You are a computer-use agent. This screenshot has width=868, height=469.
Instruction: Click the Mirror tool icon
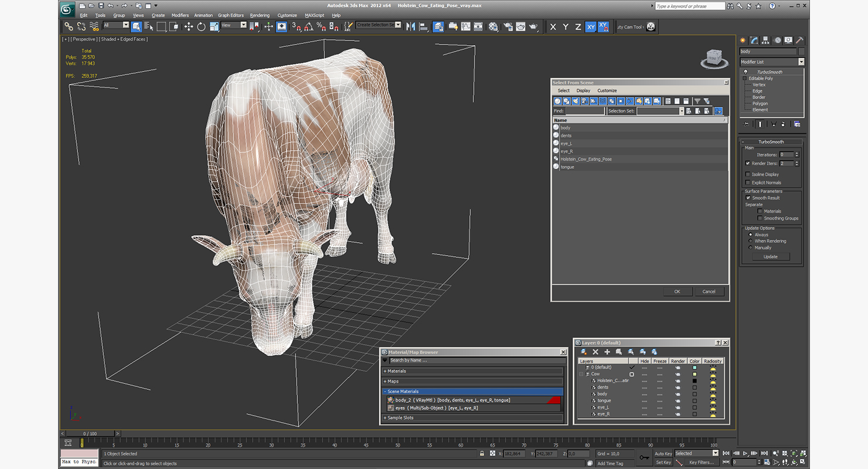(411, 26)
